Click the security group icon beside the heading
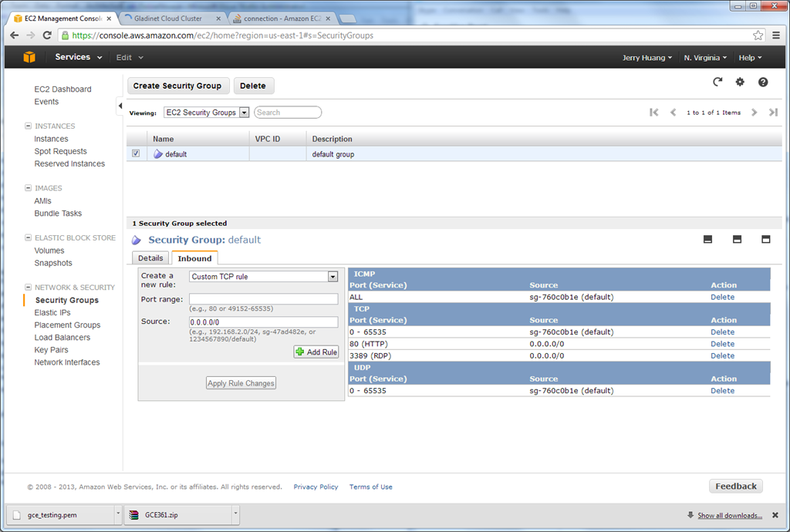Screen dimensions: 790x532 tap(137, 240)
